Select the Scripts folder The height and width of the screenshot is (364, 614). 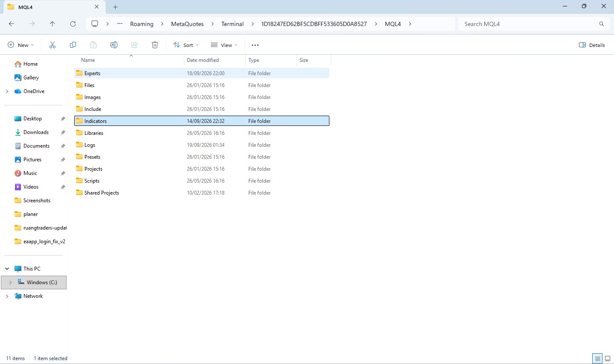[x=202, y=181]
